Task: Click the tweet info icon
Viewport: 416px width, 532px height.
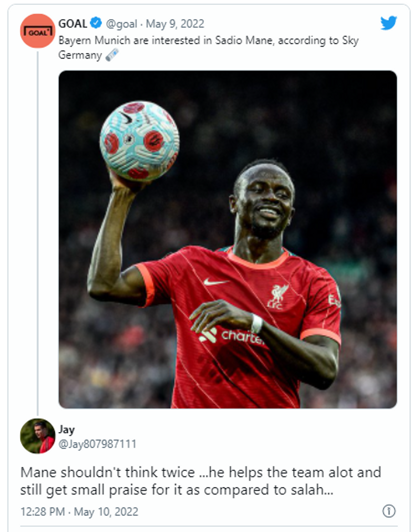Action: coord(389,511)
